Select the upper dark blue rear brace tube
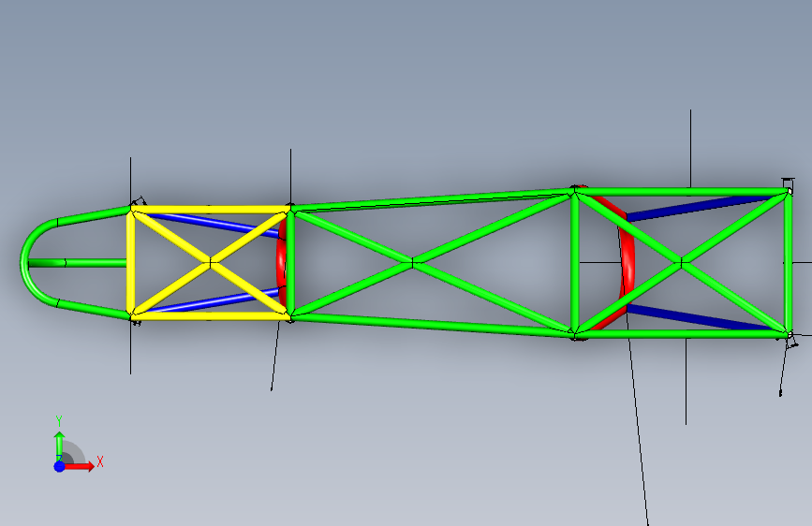 [x=699, y=207]
